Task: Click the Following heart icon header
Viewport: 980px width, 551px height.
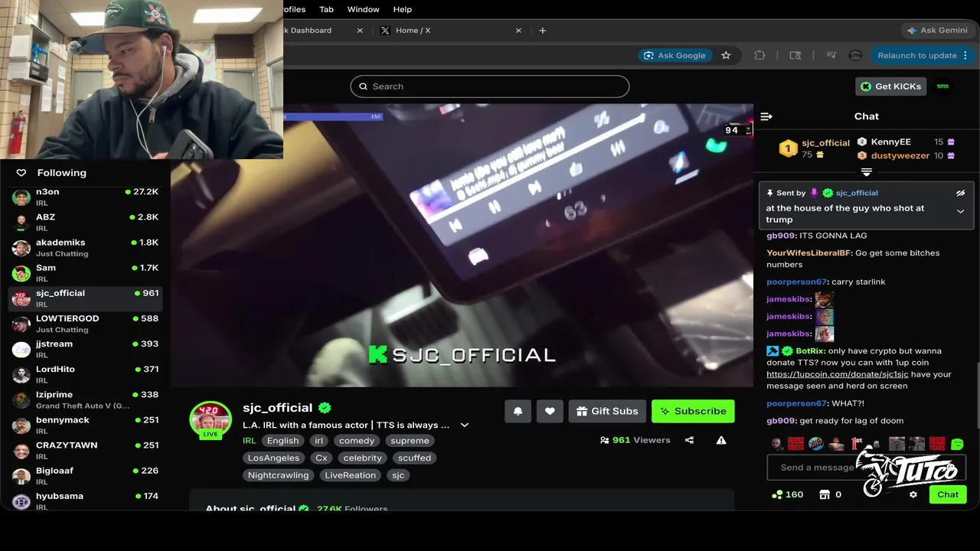Action: coord(21,173)
